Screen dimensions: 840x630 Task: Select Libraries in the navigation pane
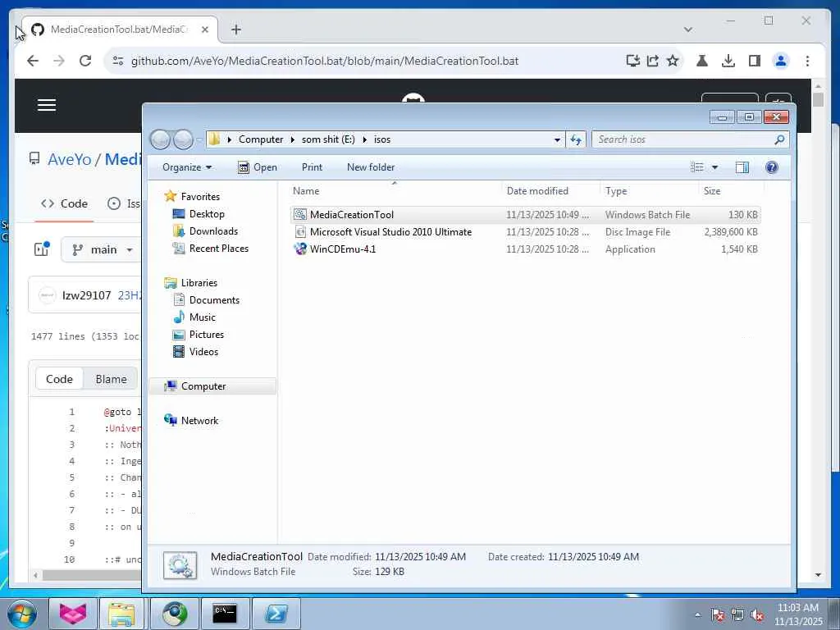pyautogui.click(x=191, y=283)
